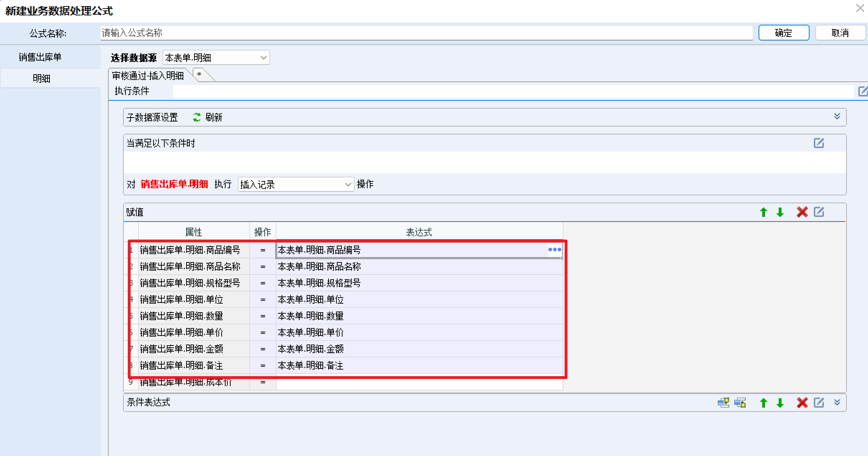Screen dimensions: 868x456
Task: Insert a sub-condition in 条件表达式 toolbar
Action: pos(740,403)
